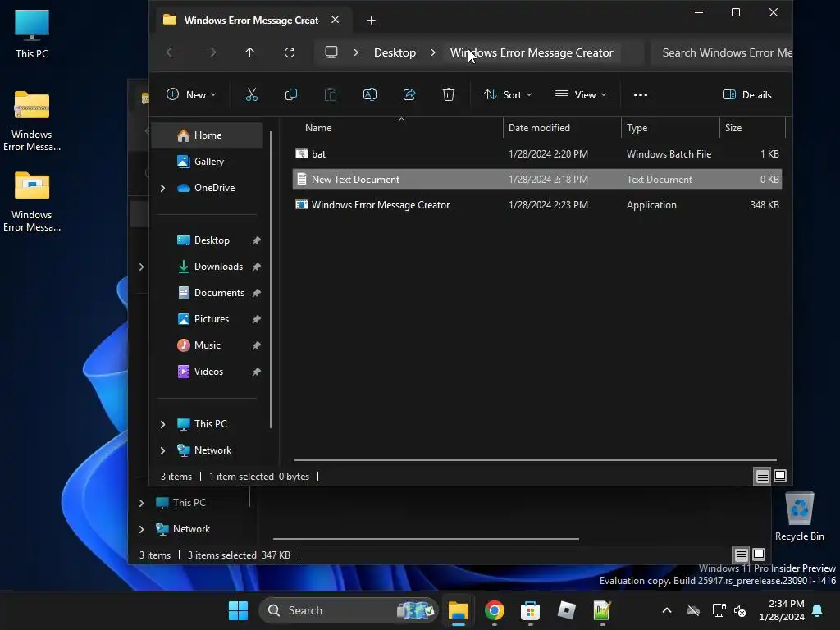Switch to details list view icon in status bar
The image size is (840, 630).
coord(762,476)
